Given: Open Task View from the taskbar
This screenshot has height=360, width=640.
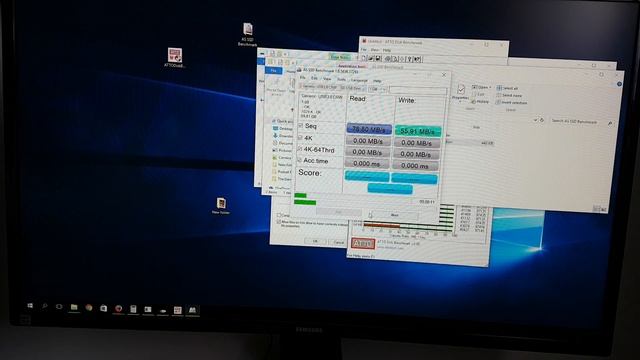Looking at the screenshot, I should [59, 307].
